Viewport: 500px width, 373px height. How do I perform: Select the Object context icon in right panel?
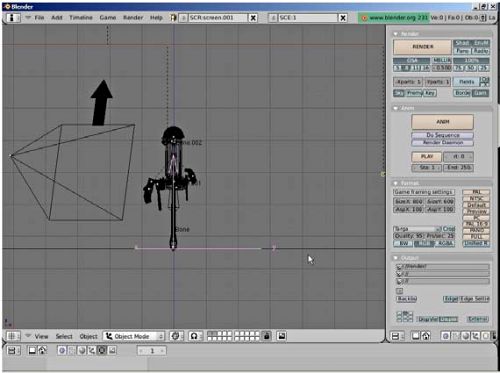coord(475,336)
